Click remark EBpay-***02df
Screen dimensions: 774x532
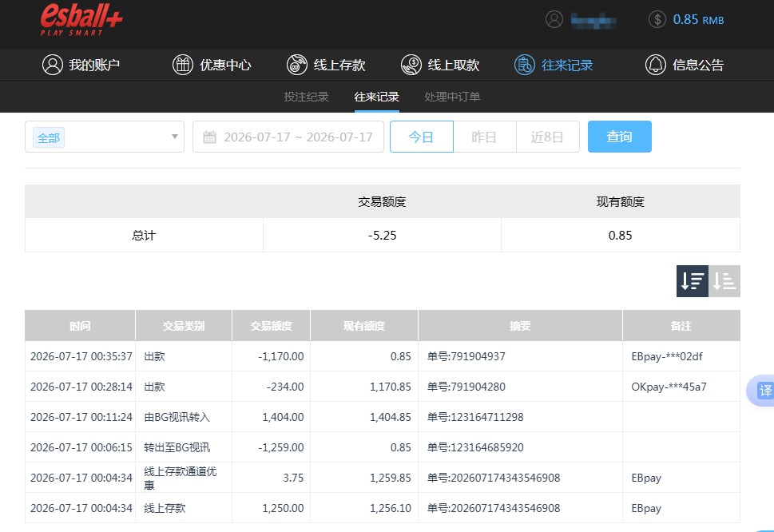pyautogui.click(x=667, y=356)
